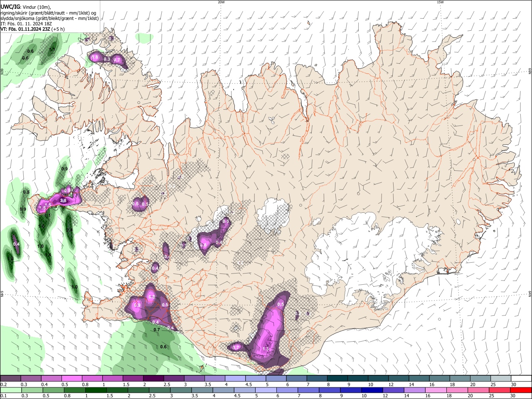Viewport: 532px width, 399px height.
Task: Click the medium green 0.5–0.8 rain legend swatch
Action: [53, 390]
